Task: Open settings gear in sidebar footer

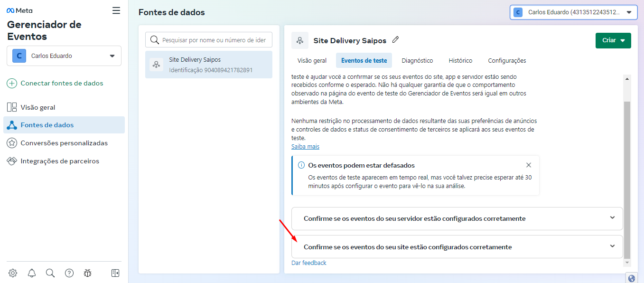Action: point(13,273)
